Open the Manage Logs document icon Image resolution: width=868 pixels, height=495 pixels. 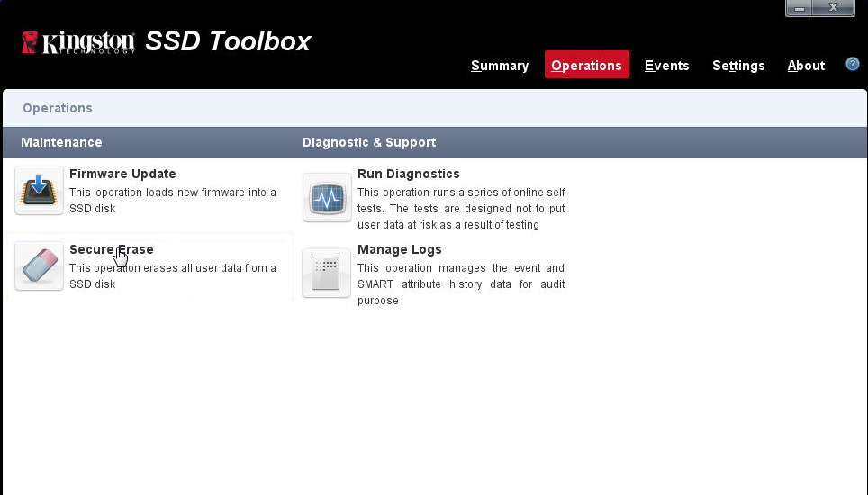[327, 273]
